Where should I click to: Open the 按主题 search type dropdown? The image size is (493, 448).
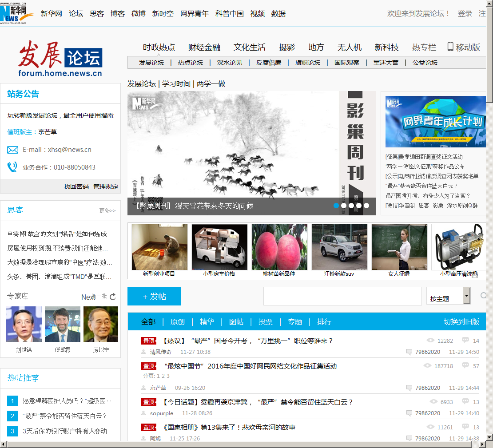tap(448, 296)
